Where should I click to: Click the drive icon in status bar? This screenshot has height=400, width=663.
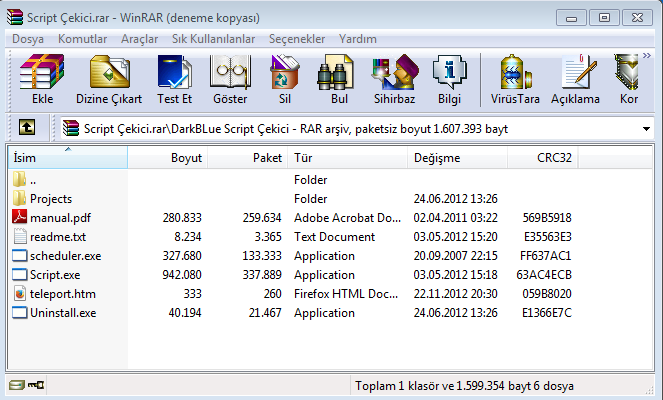16,385
